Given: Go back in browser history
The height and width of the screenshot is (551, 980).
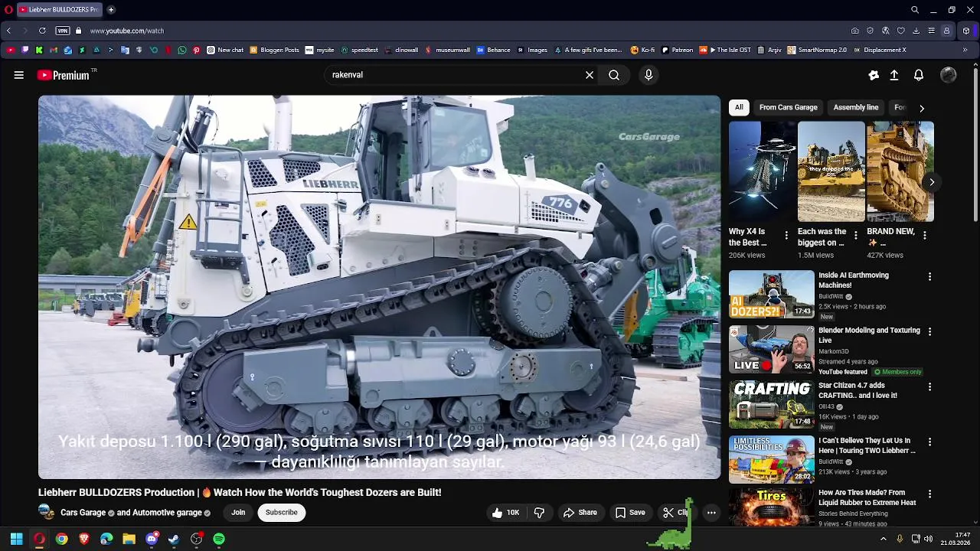Looking at the screenshot, I should (8, 31).
